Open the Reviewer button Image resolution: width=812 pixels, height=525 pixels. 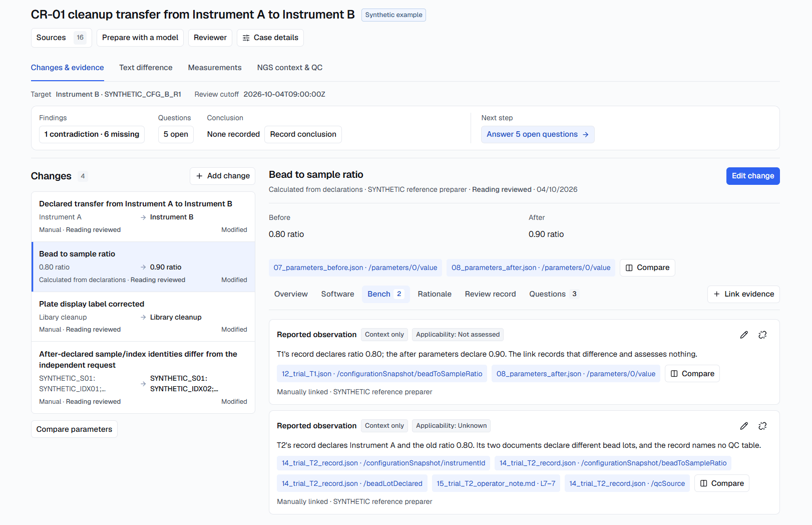[x=210, y=38]
